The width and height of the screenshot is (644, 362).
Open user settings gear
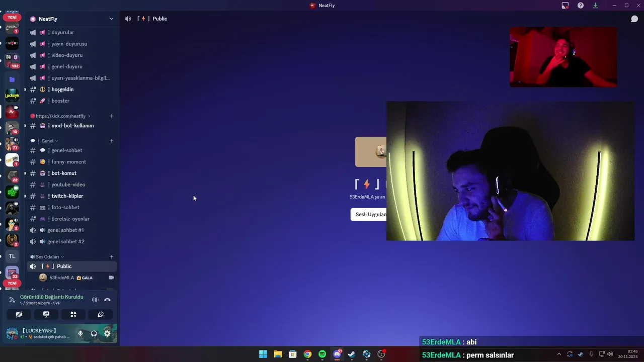click(x=107, y=333)
